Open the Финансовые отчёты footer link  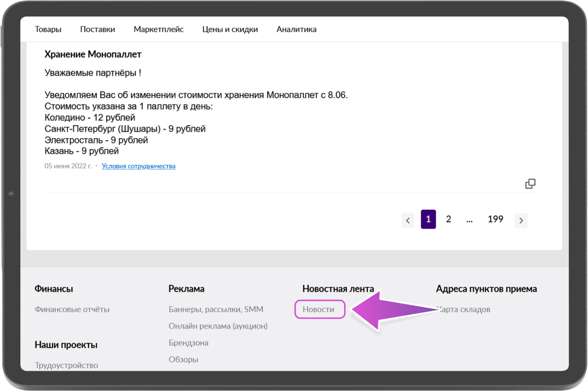click(72, 309)
